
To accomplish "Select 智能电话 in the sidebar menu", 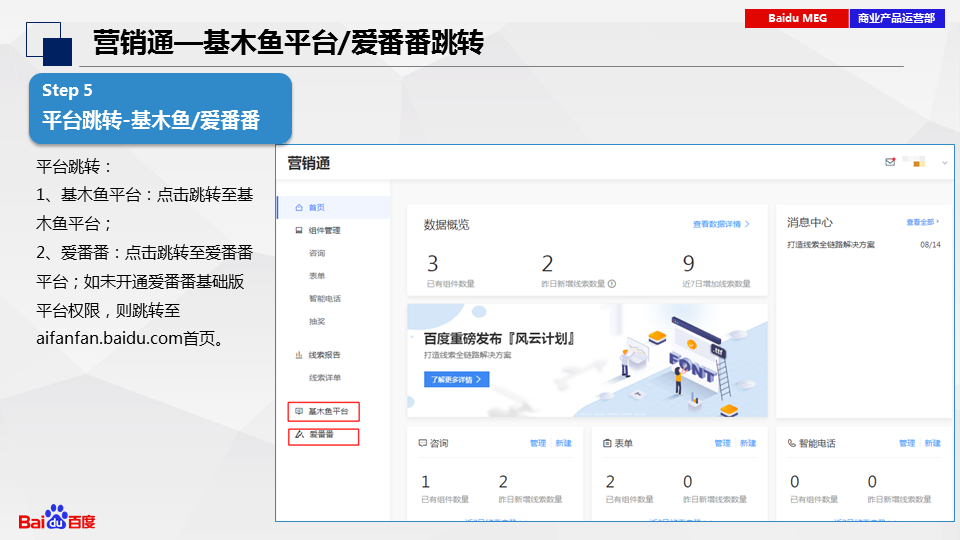I will [325, 299].
